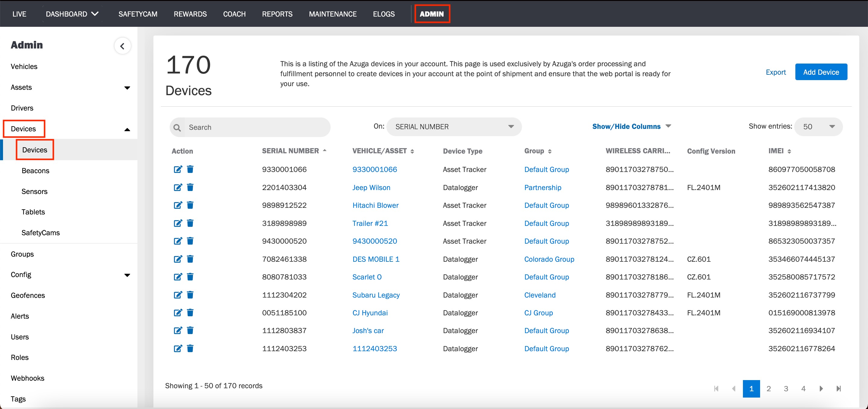This screenshot has width=868, height=409.
Task: Delete device with serial 1112403253
Action: [x=190, y=348]
